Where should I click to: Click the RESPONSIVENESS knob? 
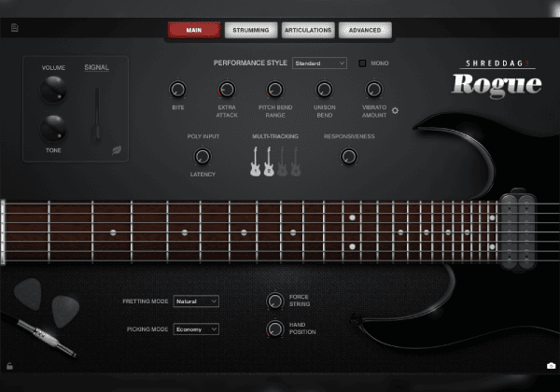pyautogui.click(x=349, y=157)
